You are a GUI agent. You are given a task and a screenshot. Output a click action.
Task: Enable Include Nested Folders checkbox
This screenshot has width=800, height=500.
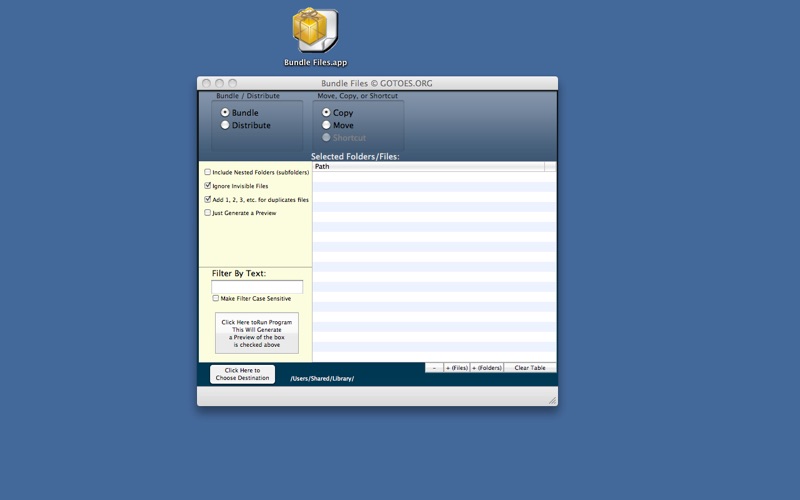point(208,172)
